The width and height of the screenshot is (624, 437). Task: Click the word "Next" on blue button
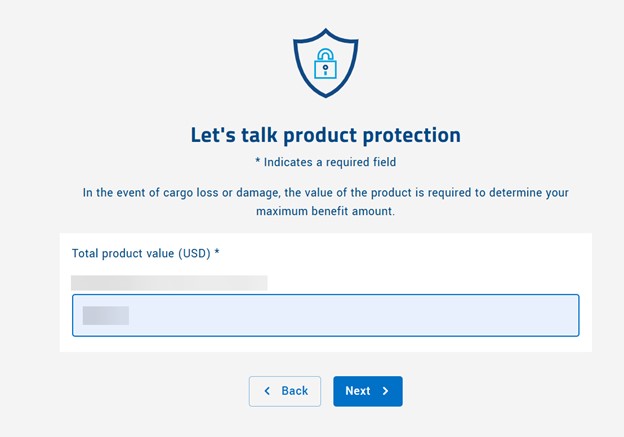point(358,391)
